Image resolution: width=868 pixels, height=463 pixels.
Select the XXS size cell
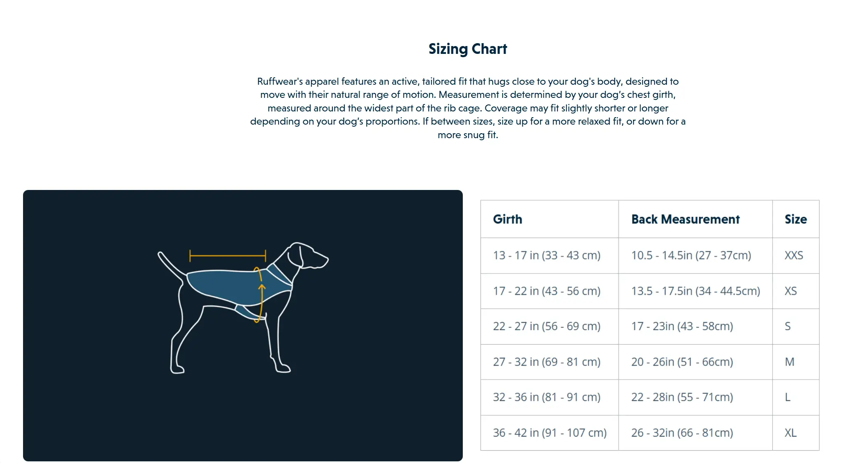click(794, 255)
